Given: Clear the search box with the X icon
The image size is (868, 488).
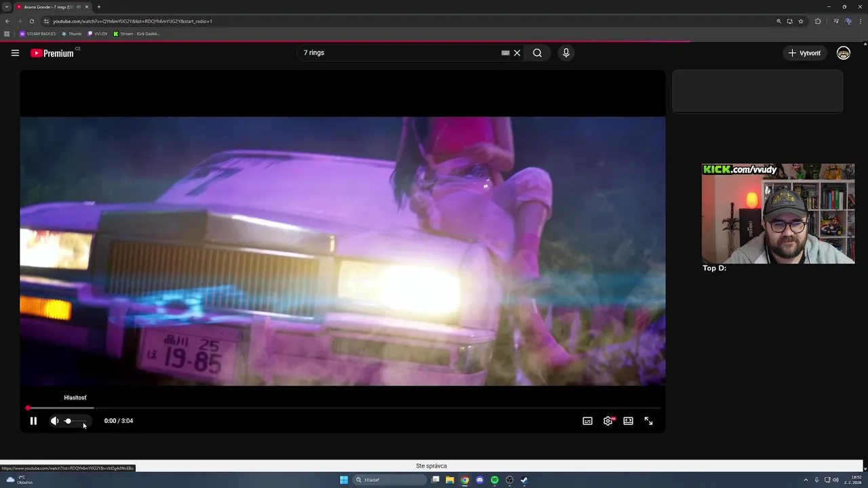Looking at the screenshot, I should (x=517, y=53).
